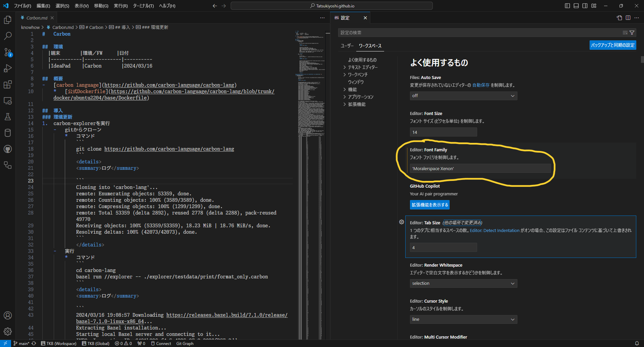Open the Testing flask view
The image size is (644, 347).
coord(8,117)
